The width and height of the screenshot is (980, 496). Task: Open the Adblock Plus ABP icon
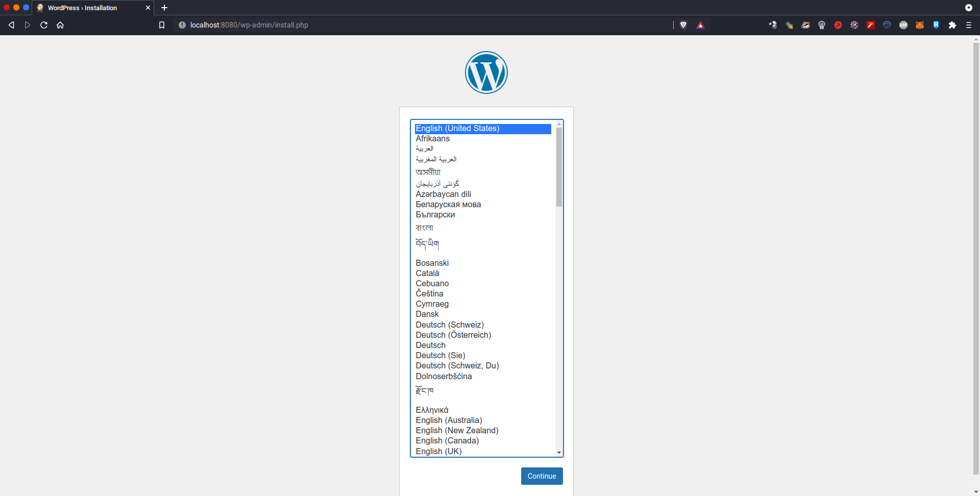tap(903, 25)
